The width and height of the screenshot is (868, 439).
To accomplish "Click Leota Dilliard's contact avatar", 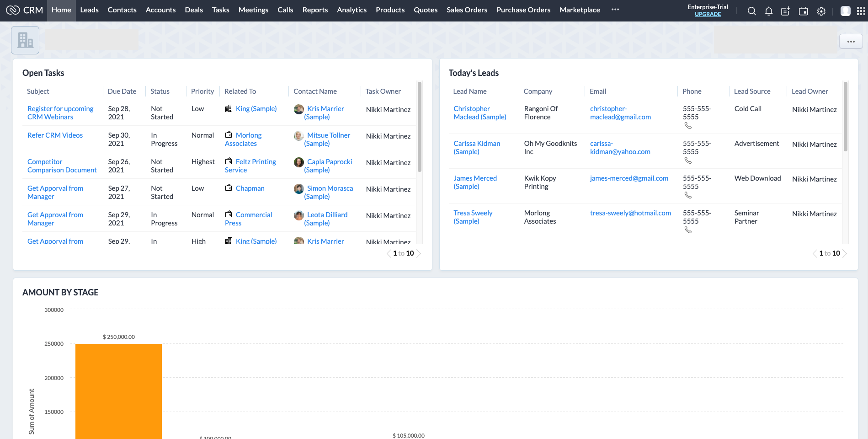I will tap(299, 215).
